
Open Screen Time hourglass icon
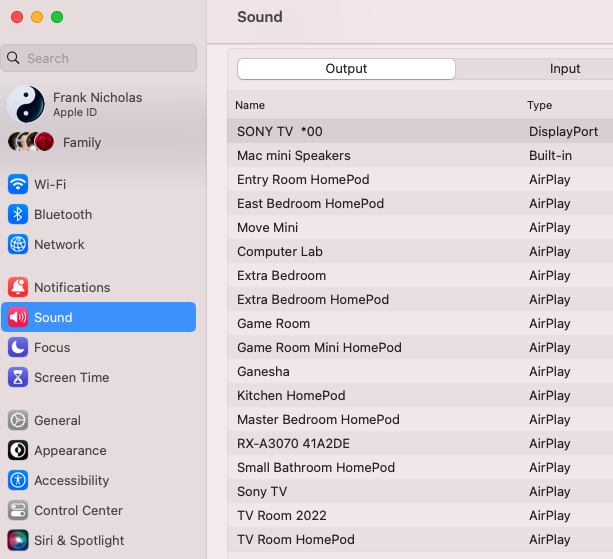pyautogui.click(x=18, y=377)
